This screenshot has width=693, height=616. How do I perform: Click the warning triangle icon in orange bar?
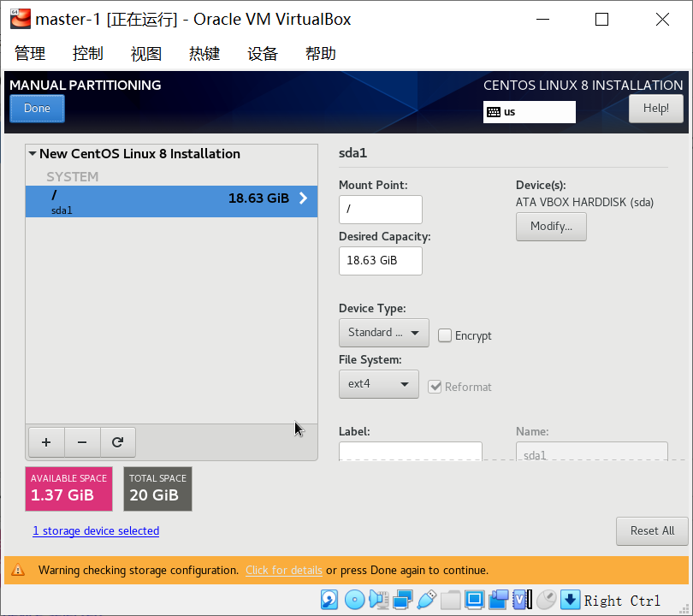[18, 570]
